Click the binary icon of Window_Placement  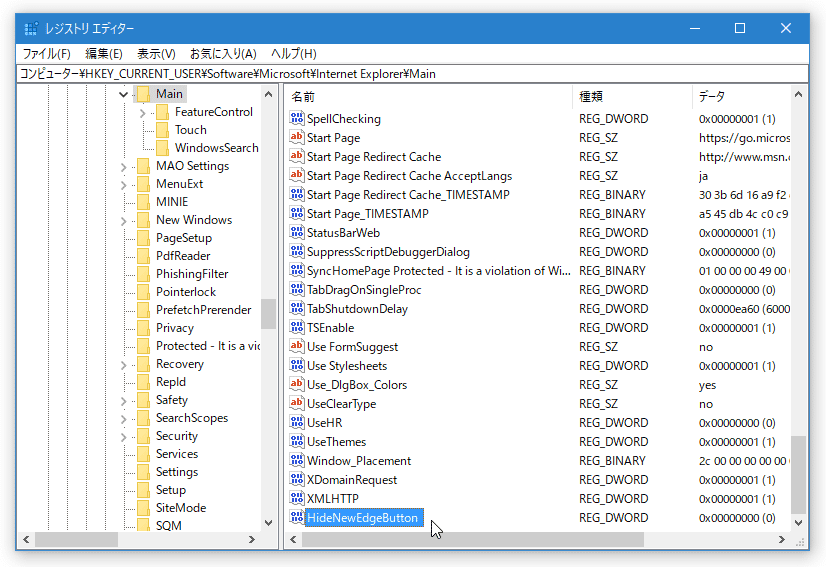297,460
